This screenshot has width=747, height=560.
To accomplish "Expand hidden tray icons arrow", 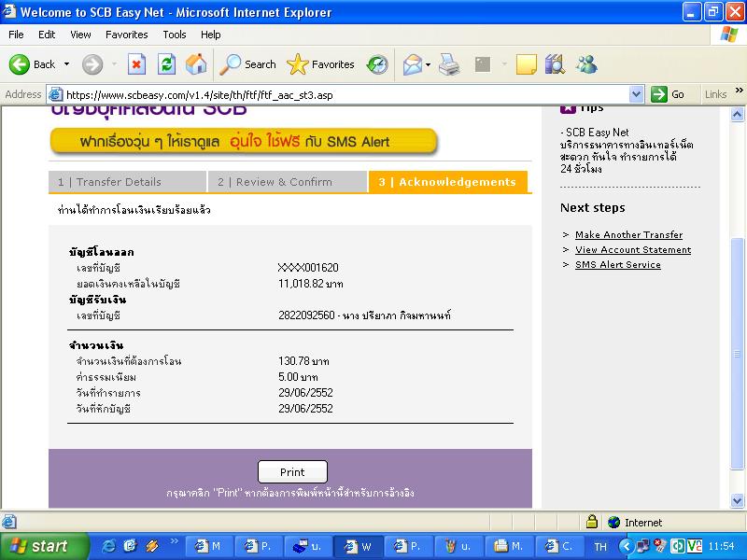I will pos(626,546).
